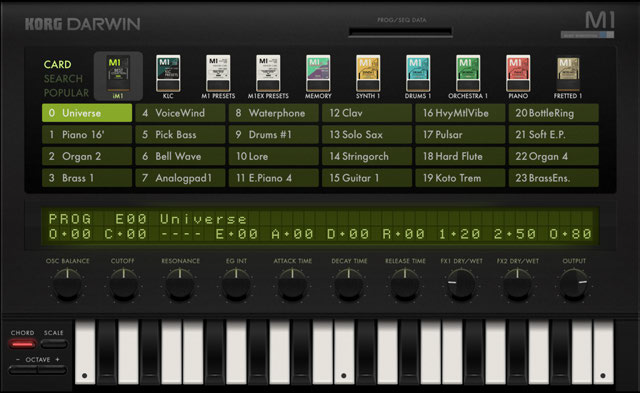Image resolution: width=640 pixels, height=393 pixels.
Task: Select program 22 Organ 4
Action: pyautogui.click(x=554, y=156)
